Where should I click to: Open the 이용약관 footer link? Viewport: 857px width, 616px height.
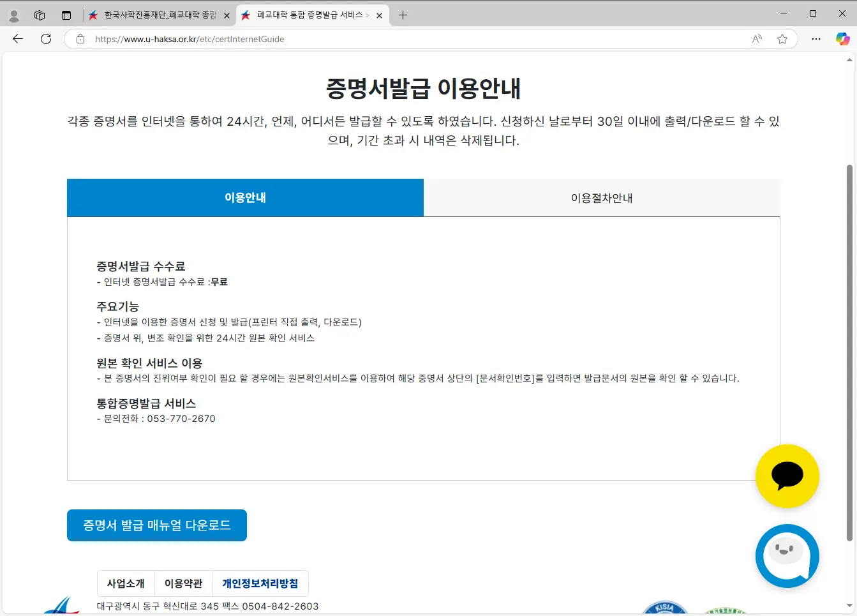tap(183, 583)
